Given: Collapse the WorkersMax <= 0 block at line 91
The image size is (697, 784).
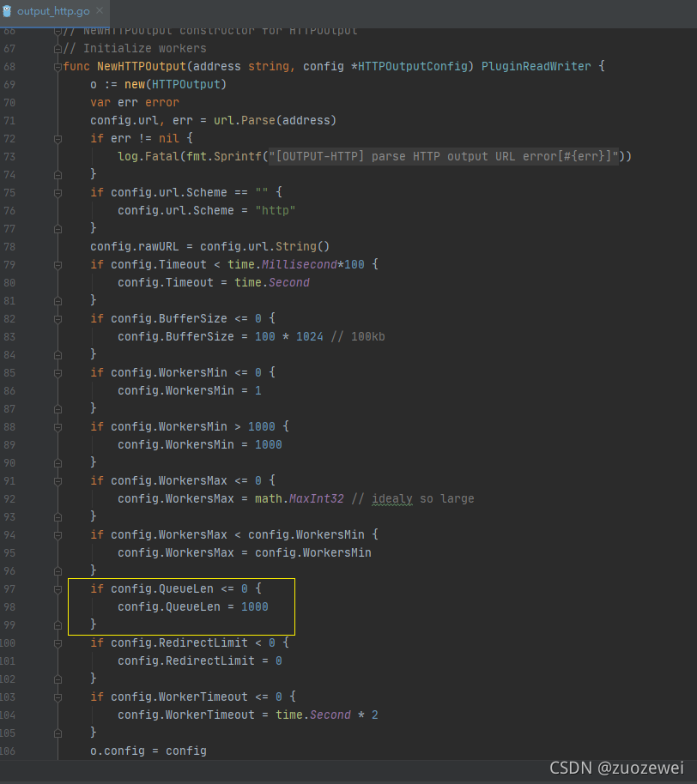Looking at the screenshot, I should click(58, 481).
